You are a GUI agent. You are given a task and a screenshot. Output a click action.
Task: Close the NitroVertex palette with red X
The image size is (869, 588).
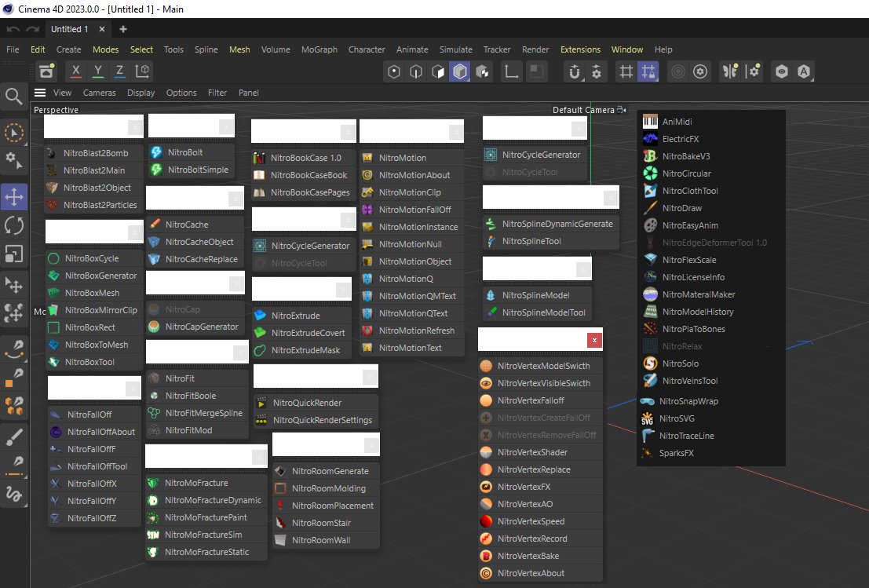point(594,340)
